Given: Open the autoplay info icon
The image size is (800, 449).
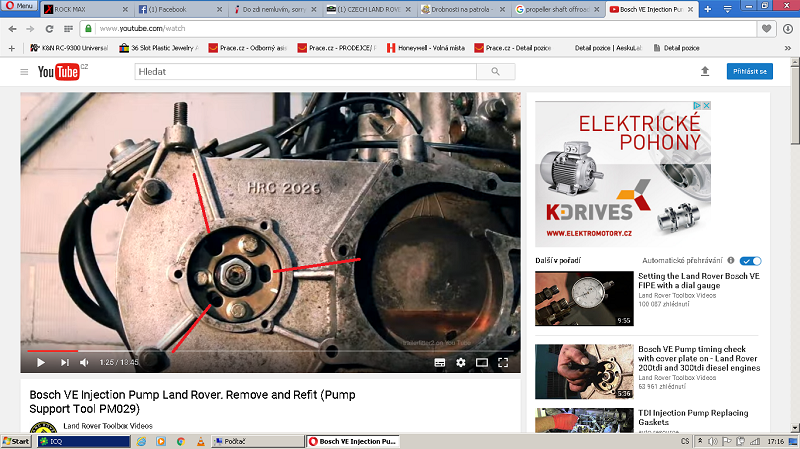Looking at the screenshot, I should tap(731, 260).
